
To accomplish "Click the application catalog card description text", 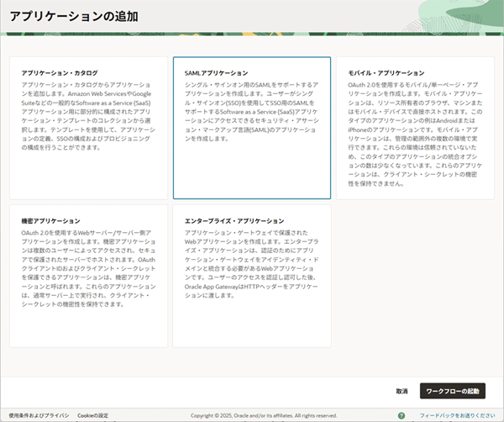I will [87, 116].
